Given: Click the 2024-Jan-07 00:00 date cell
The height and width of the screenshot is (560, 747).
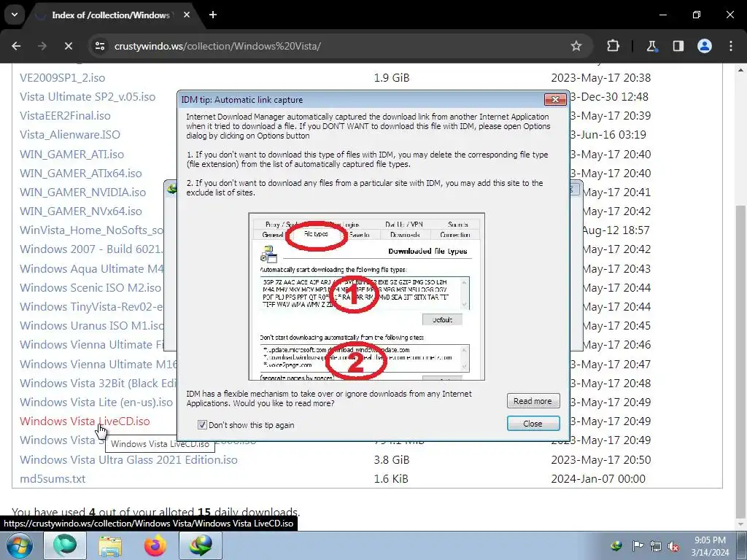Looking at the screenshot, I should tap(598, 479).
